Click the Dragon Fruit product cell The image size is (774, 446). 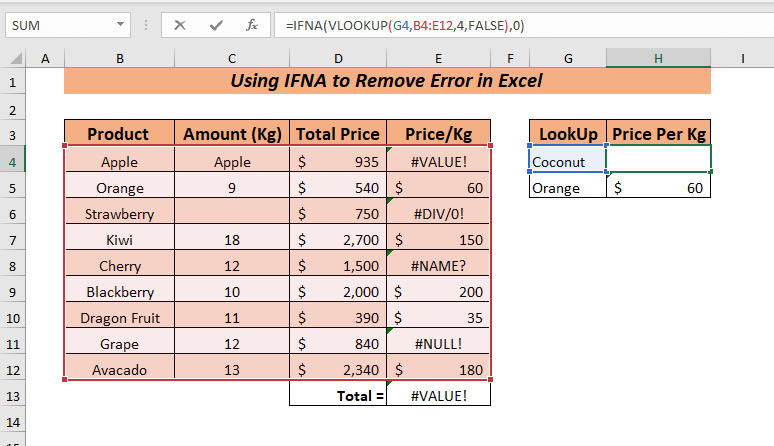point(119,318)
